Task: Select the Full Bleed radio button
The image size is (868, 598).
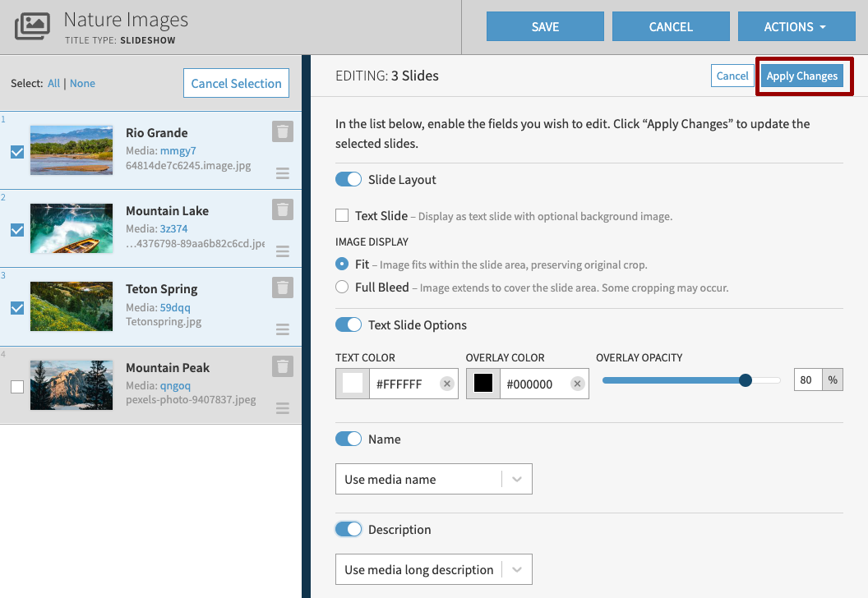Action: (x=341, y=287)
